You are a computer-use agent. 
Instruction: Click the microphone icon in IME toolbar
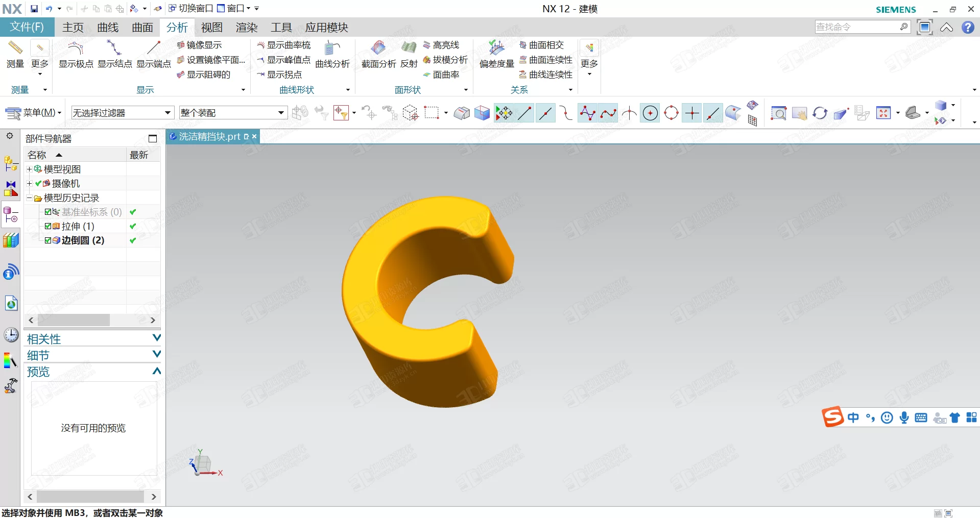904,417
